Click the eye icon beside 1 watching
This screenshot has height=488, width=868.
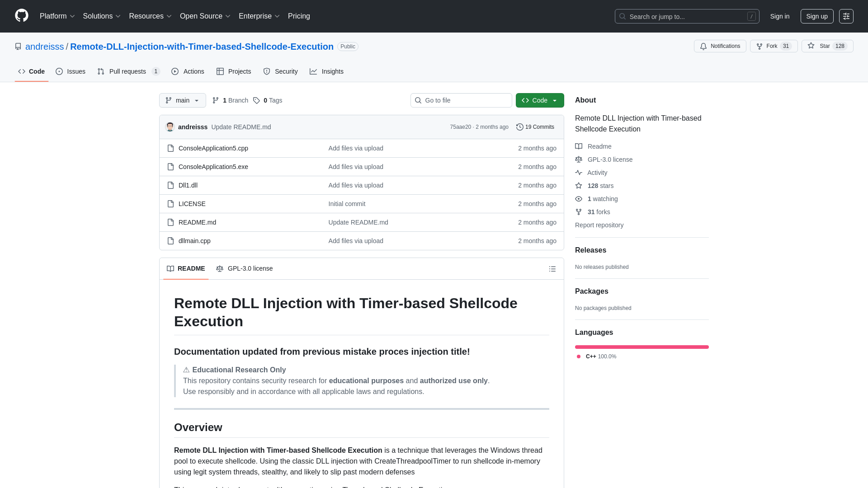point(579,199)
